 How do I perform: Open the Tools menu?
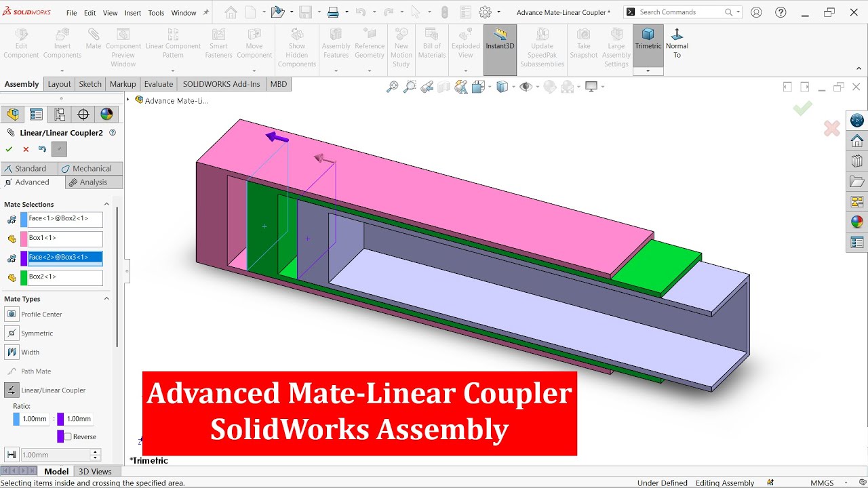[156, 13]
